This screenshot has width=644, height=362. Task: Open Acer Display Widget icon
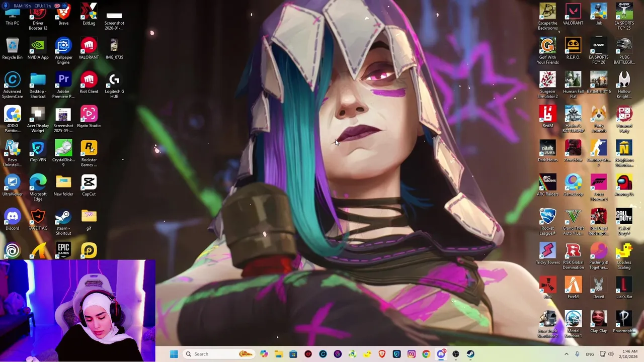38,120
